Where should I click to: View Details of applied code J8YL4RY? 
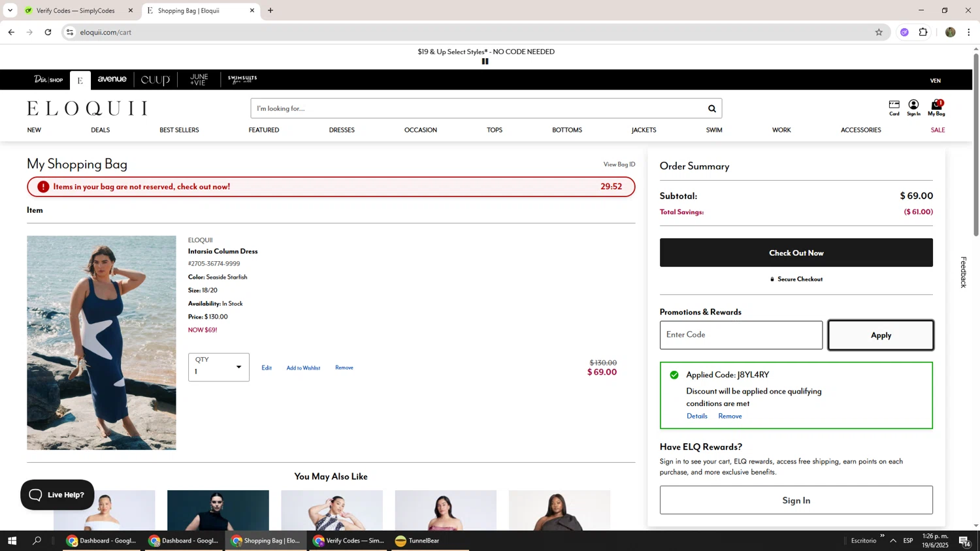[x=697, y=417]
